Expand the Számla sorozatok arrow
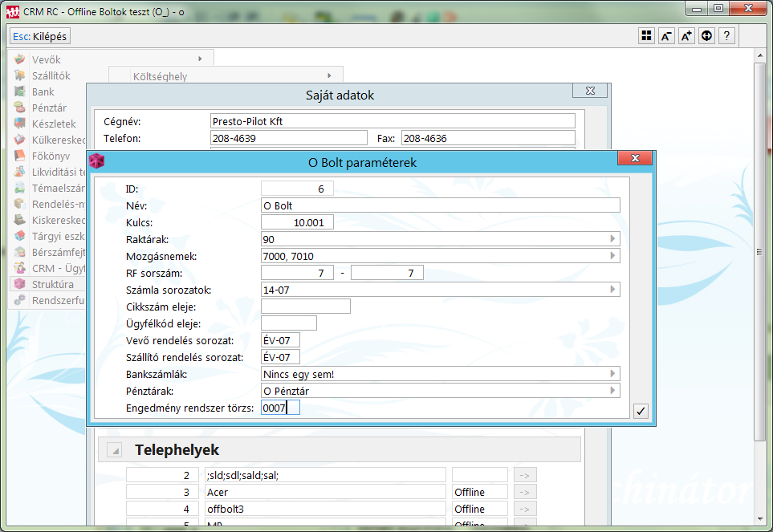This screenshot has width=773, height=532. (x=612, y=290)
